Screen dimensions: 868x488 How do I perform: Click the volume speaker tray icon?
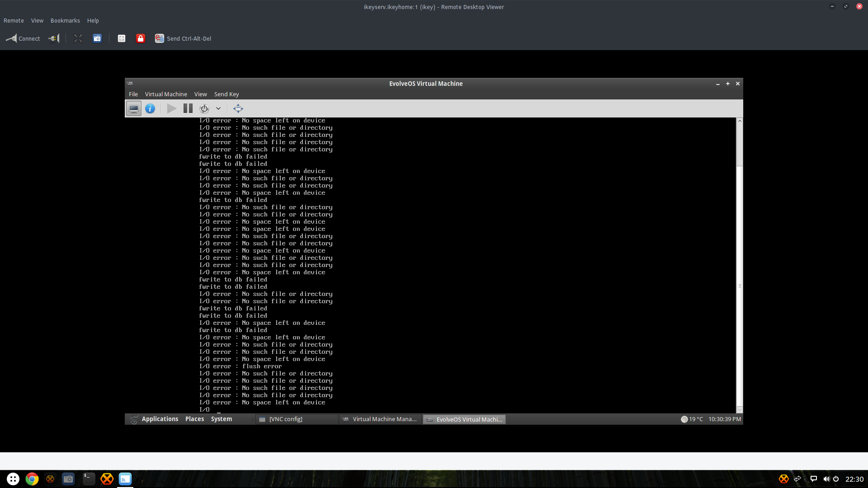tap(826, 479)
